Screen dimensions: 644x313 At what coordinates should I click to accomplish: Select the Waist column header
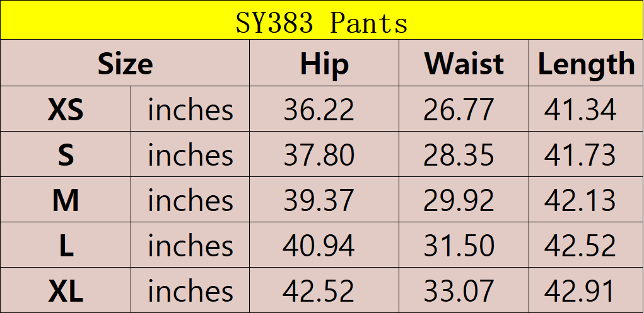[x=464, y=64]
